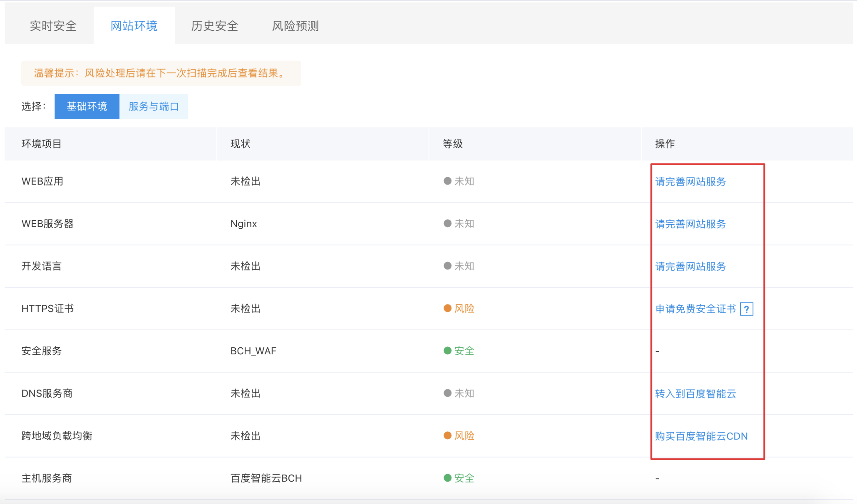Click the 安全 level in 主机服务商 row
This screenshot has height=504, width=857.
pyautogui.click(x=459, y=478)
